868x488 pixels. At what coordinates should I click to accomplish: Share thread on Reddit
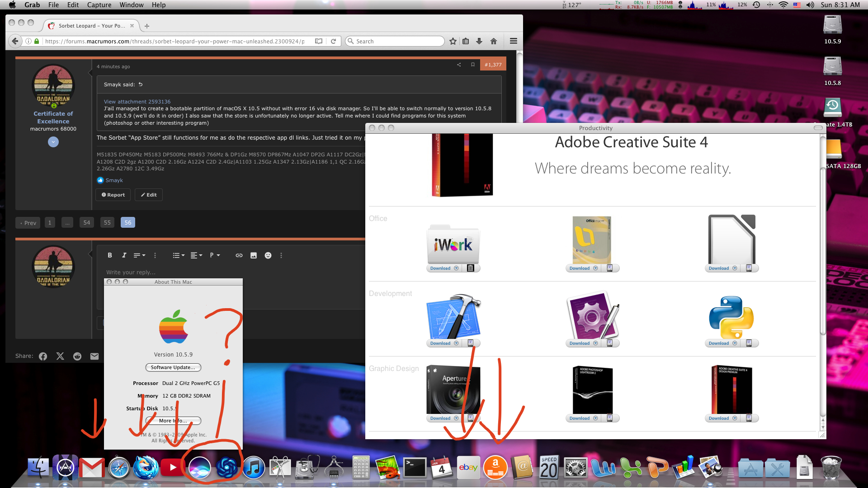(x=77, y=356)
